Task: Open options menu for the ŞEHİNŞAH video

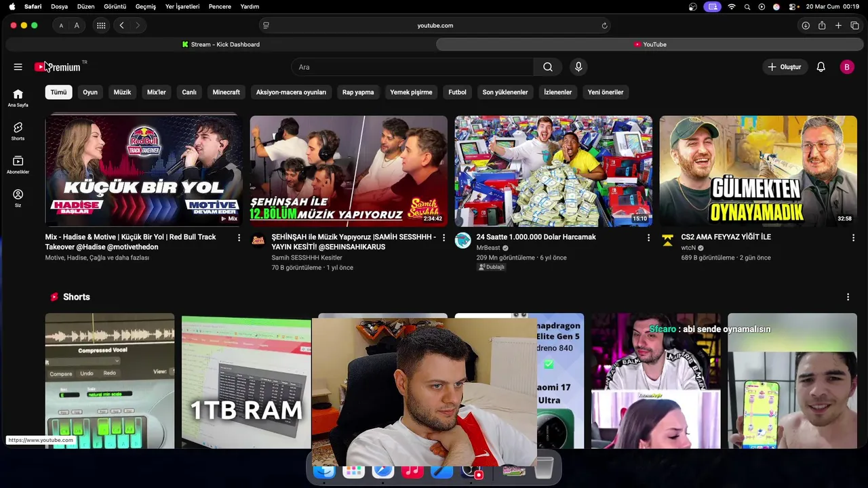Action: click(x=443, y=238)
